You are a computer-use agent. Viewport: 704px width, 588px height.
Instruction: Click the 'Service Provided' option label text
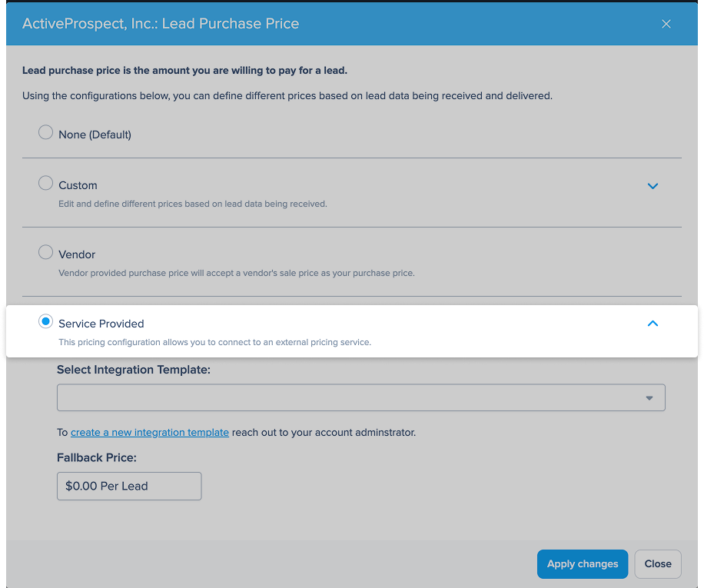coord(101,324)
